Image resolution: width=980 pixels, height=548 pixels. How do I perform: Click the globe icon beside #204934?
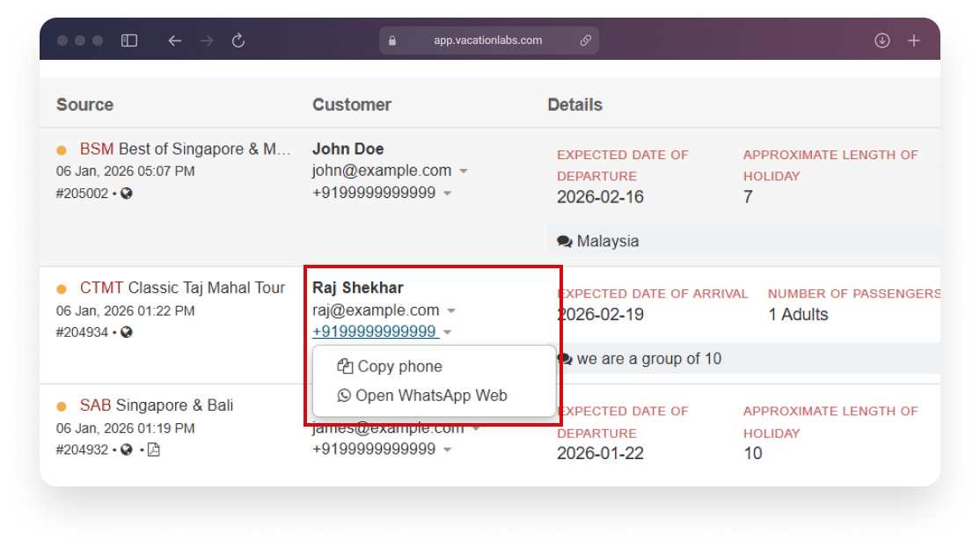[x=127, y=332]
